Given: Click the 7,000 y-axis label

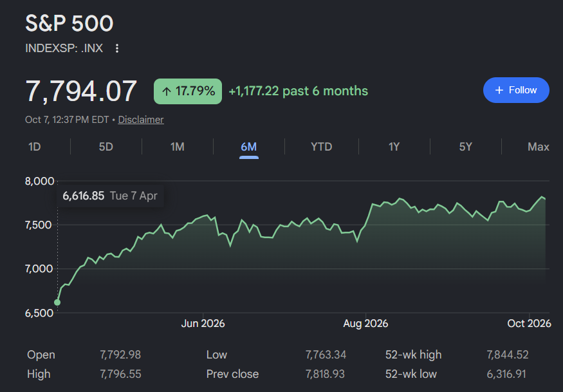Looking at the screenshot, I should coord(39,269).
